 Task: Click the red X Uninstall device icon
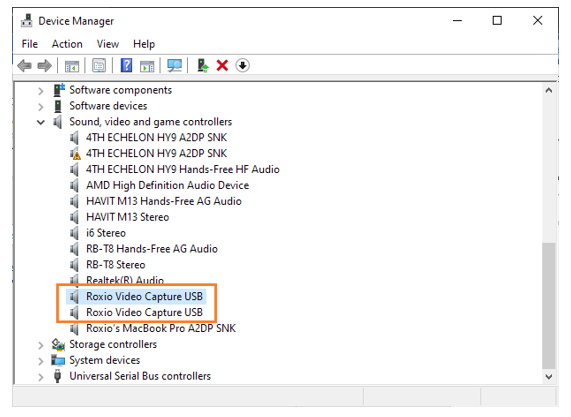(x=222, y=66)
